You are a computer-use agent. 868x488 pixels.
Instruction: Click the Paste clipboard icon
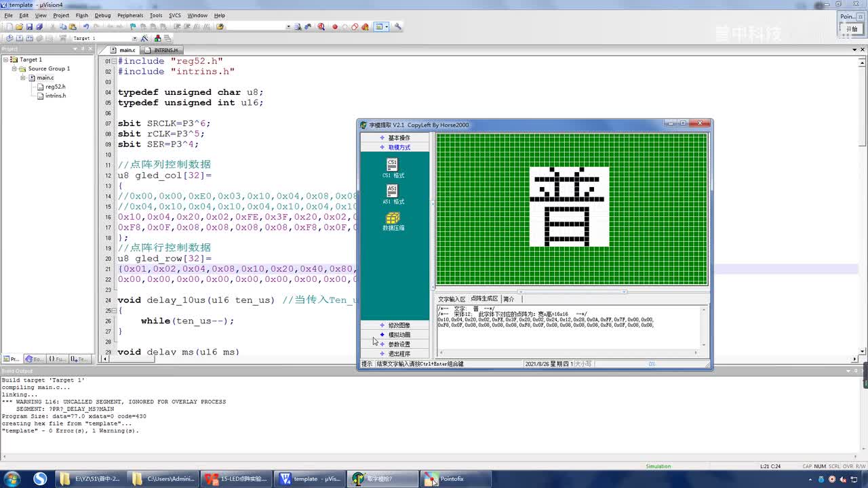pos(73,27)
